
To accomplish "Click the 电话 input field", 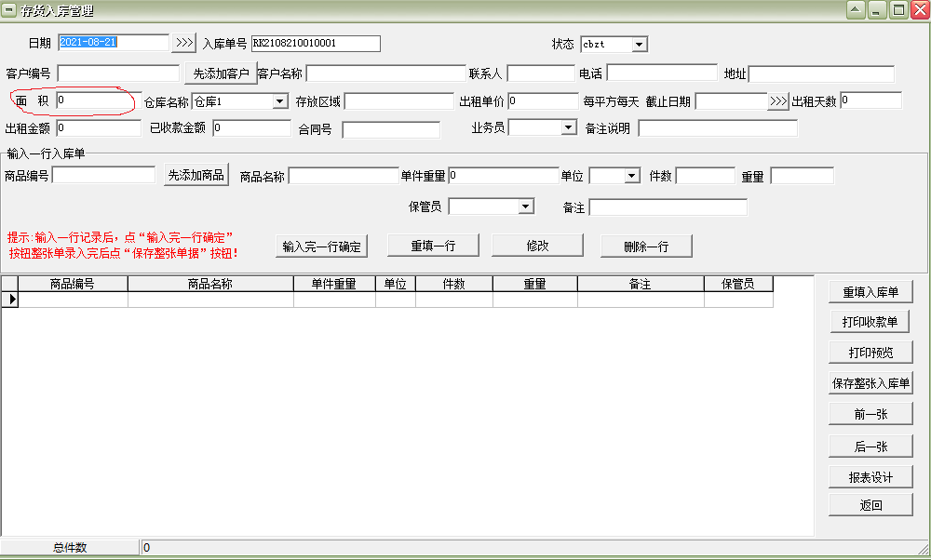I will pos(661,73).
